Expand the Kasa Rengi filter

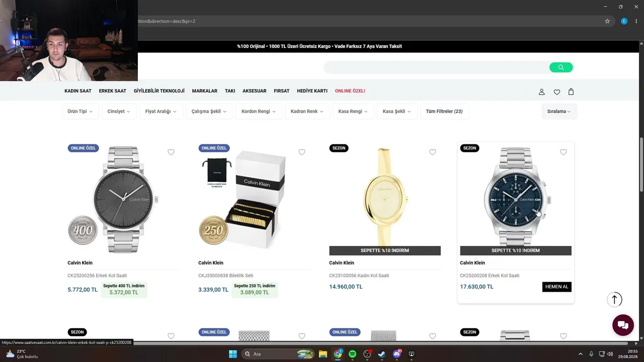click(x=353, y=111)
